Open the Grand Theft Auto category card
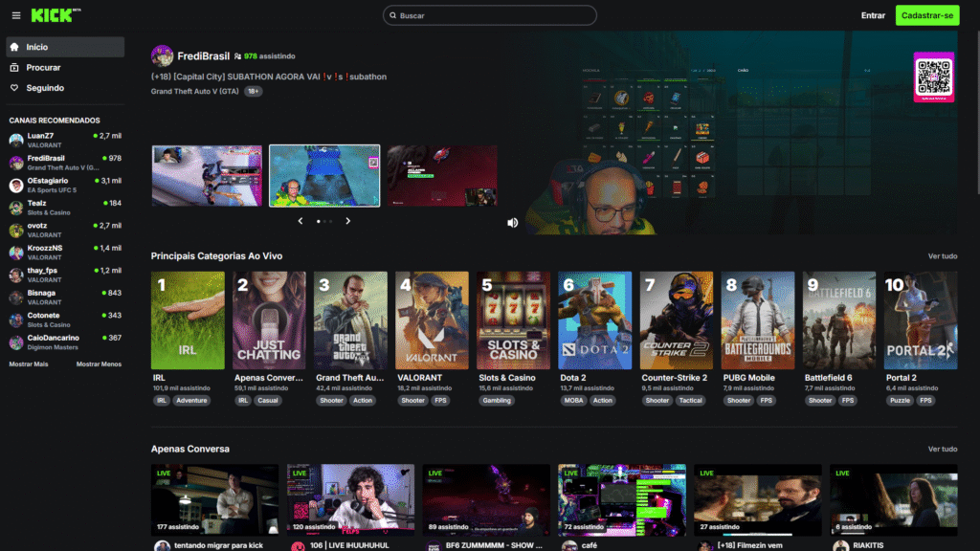This screenshot has width=980, height=551. click(350, 320)
